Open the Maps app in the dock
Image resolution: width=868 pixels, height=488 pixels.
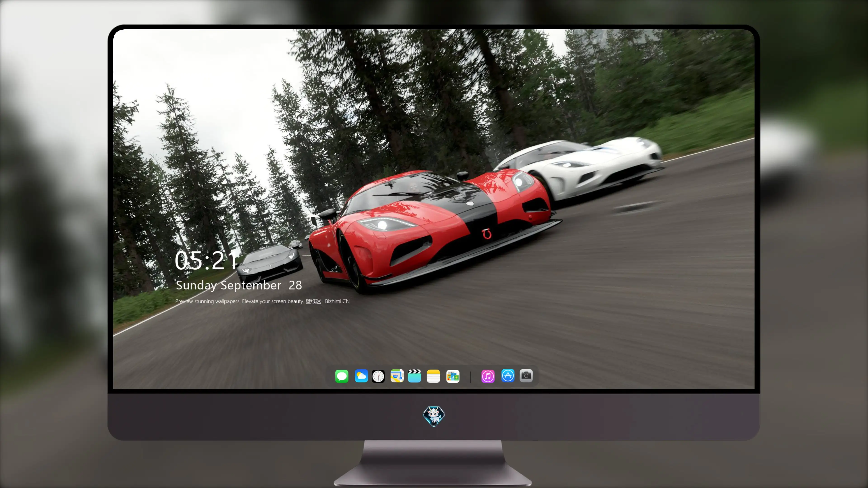coord(397,376)
